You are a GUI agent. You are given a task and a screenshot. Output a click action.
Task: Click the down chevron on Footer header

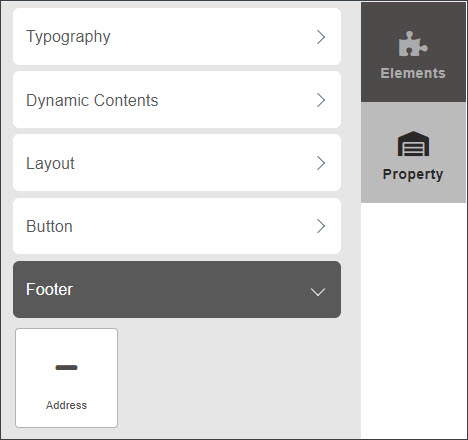[x=318, y=292]
